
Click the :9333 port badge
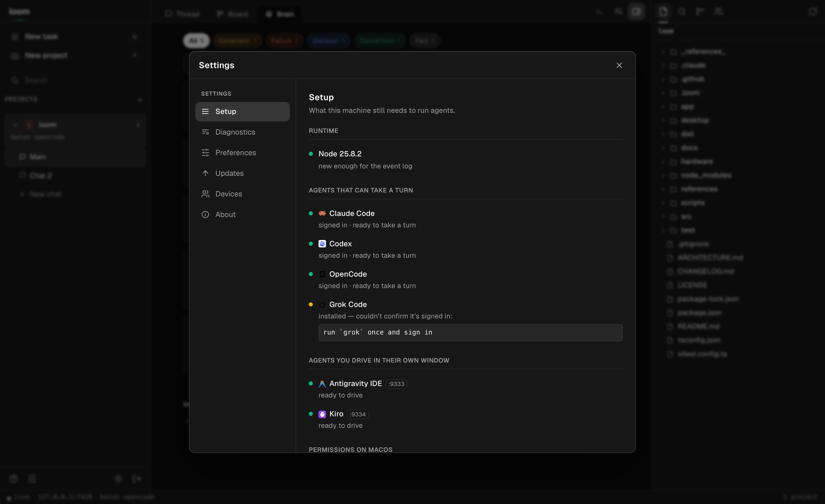pyautogui.click(x=396, y=384)
